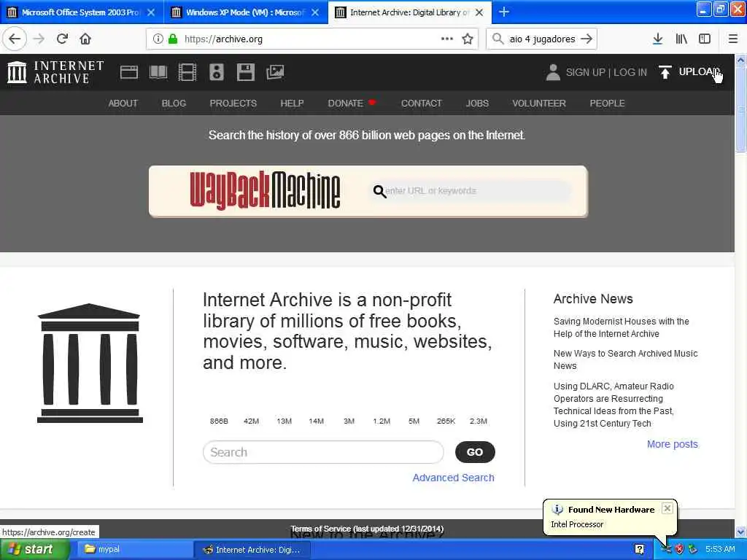Click the green padlock security icon
Screen dimensions: 747x560
click(x=173, y=39)
